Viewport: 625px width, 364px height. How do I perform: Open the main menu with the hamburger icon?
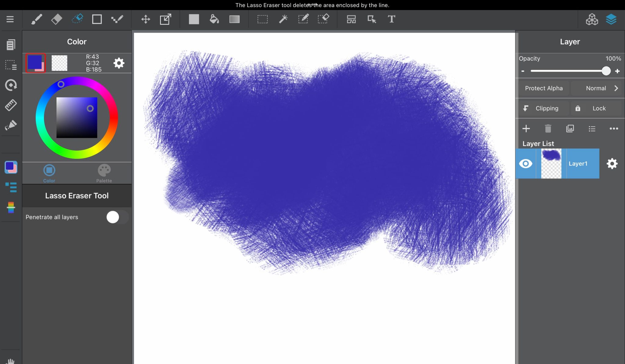point(10,19)
